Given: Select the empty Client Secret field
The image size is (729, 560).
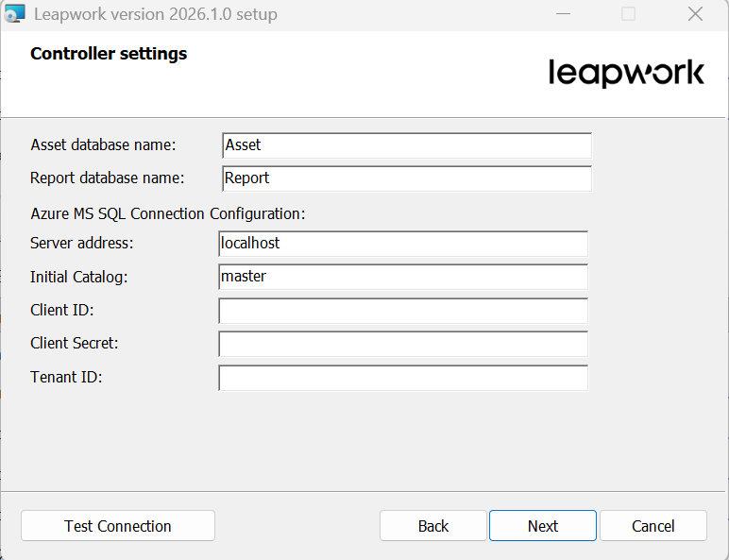Looking at the screenshot, I should tap(403, 344).
